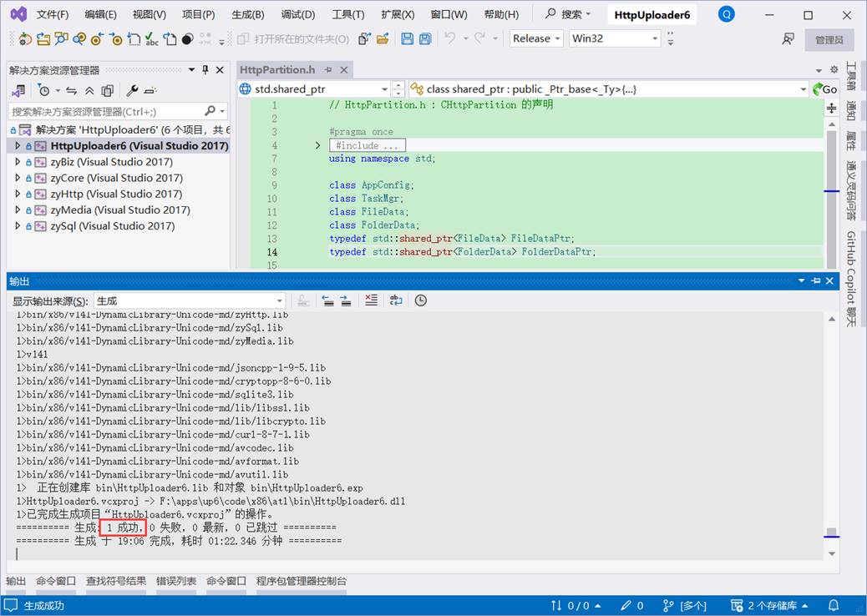This screenshot has height=616, width=867.
Task: Open Properties wrench icon in Solution Explorer
Action: (x=132, y=91)
